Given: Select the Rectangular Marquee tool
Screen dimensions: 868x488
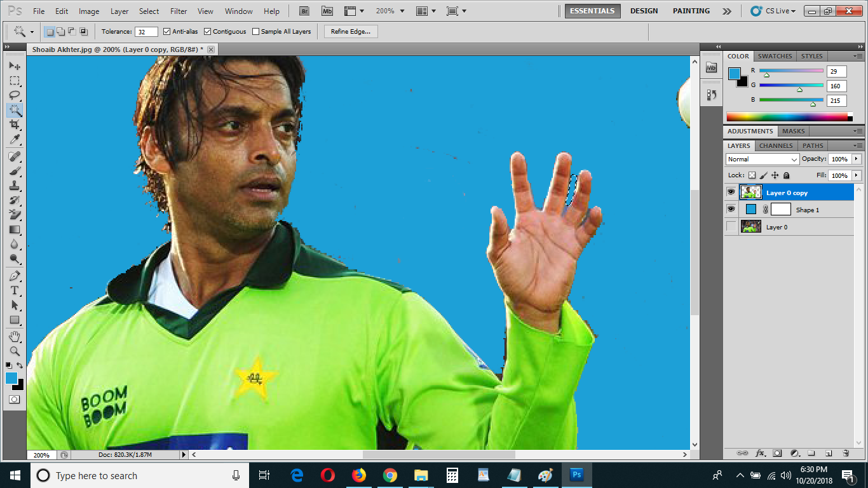Looking at the screenshot, I should click(x=14, y=81).
